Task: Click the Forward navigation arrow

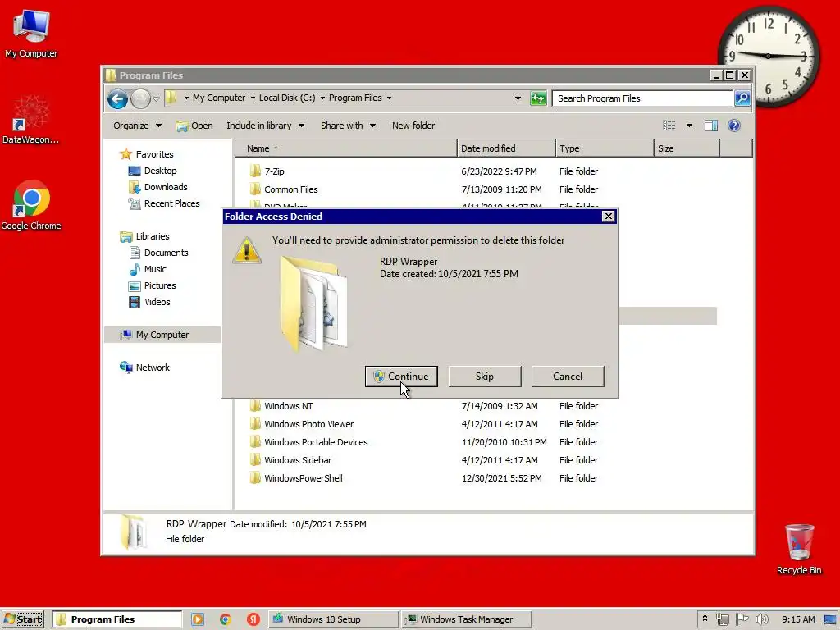Action: point(140,98)
